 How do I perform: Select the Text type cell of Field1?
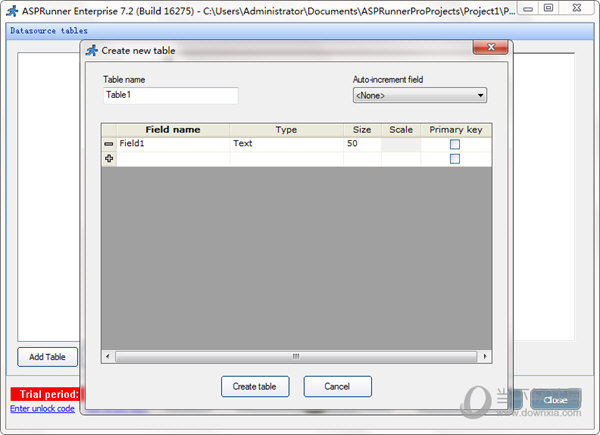click(286, 144)
